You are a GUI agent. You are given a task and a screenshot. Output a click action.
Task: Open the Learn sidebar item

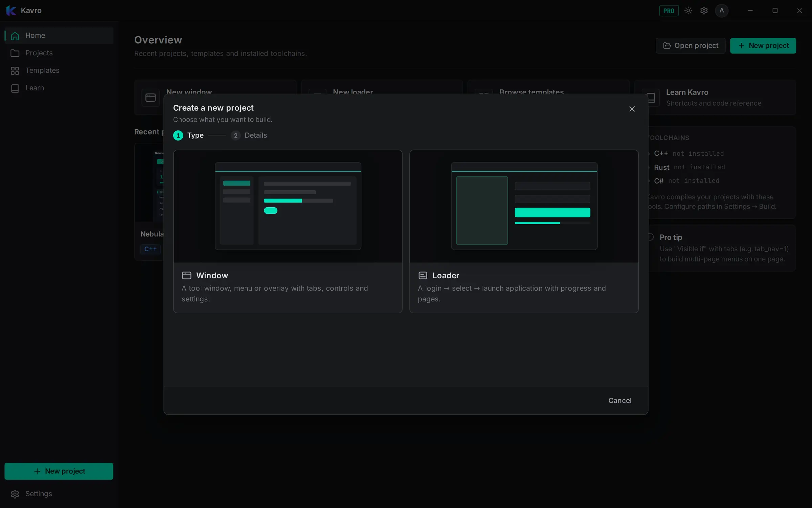pos(59,88)
